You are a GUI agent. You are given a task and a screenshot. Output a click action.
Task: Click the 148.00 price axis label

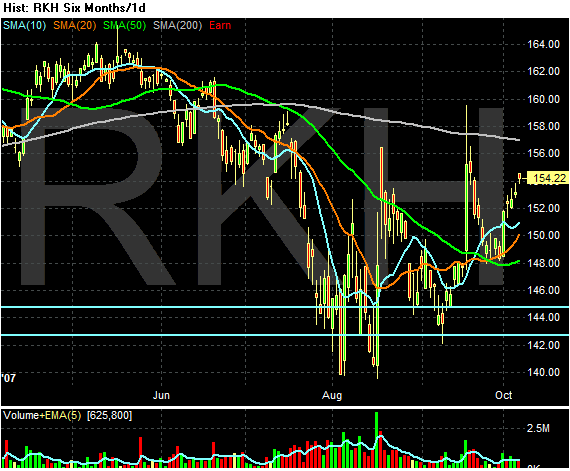544,262
